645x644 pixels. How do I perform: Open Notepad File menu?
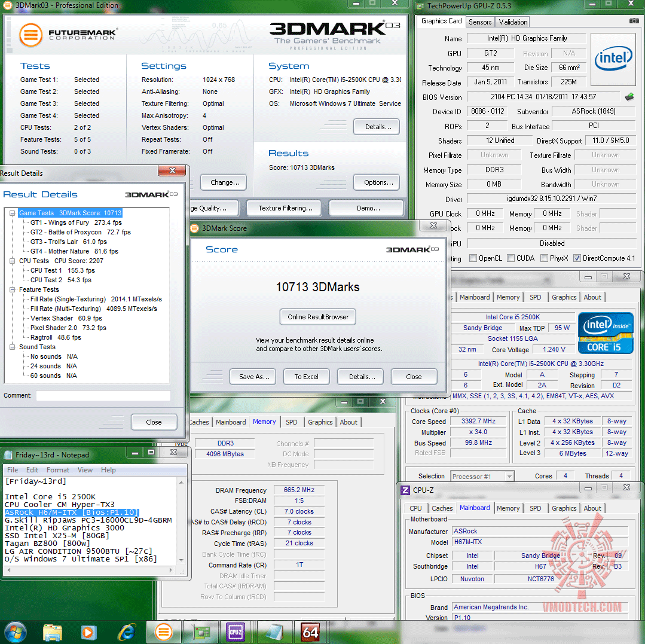13,470
